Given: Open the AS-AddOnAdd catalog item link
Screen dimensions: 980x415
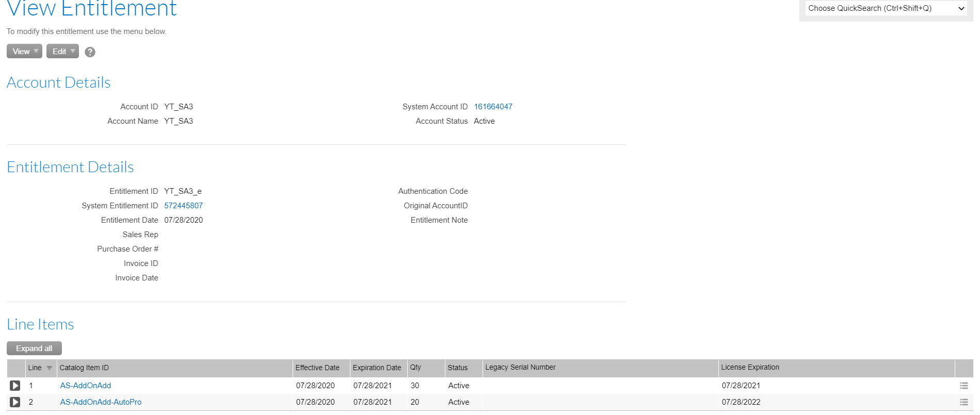Looking at the screenshot, I should [86, 386].
